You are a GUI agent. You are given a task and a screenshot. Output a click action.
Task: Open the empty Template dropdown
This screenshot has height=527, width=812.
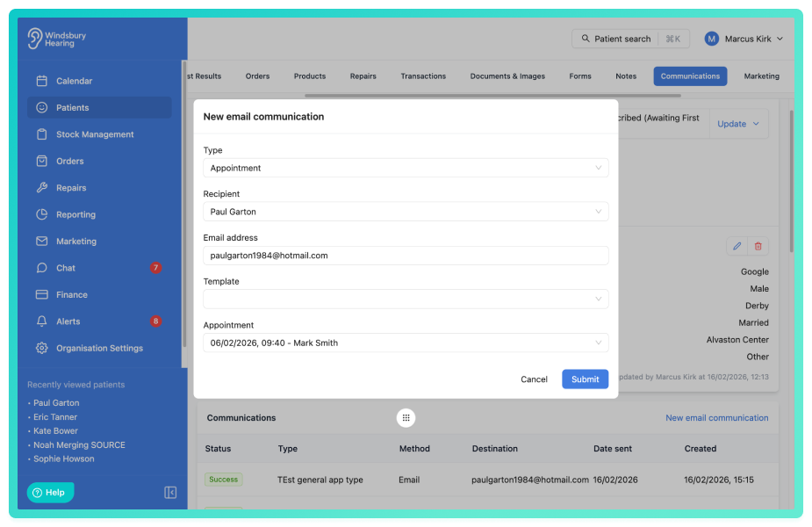[x=406, y=299]
